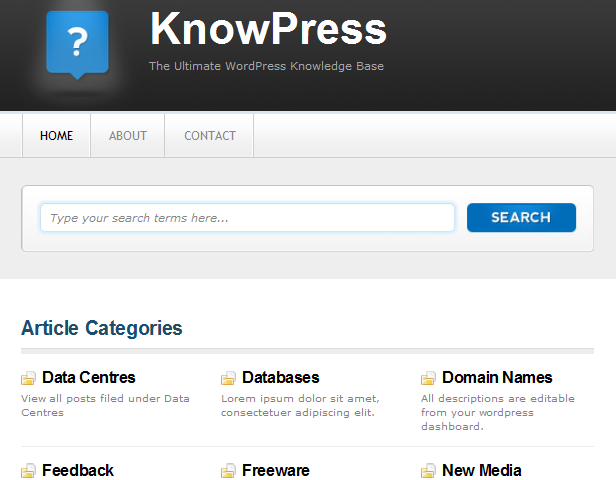This screenshot has width=616, height=480.
Task: Click the blue question mark logo icon
Action: 77,45
